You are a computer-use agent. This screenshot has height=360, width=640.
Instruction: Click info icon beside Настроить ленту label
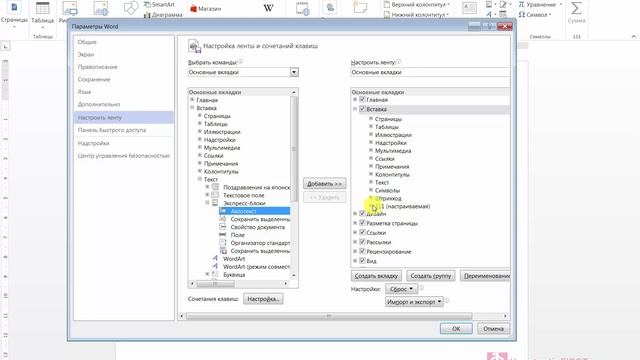click(399, 62)
